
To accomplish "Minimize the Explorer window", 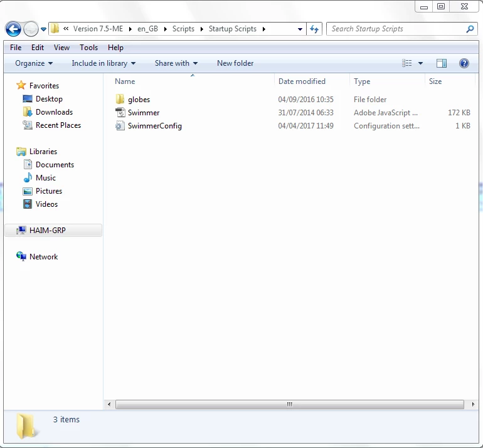I will pyautogui.click(x=424, y=6).
